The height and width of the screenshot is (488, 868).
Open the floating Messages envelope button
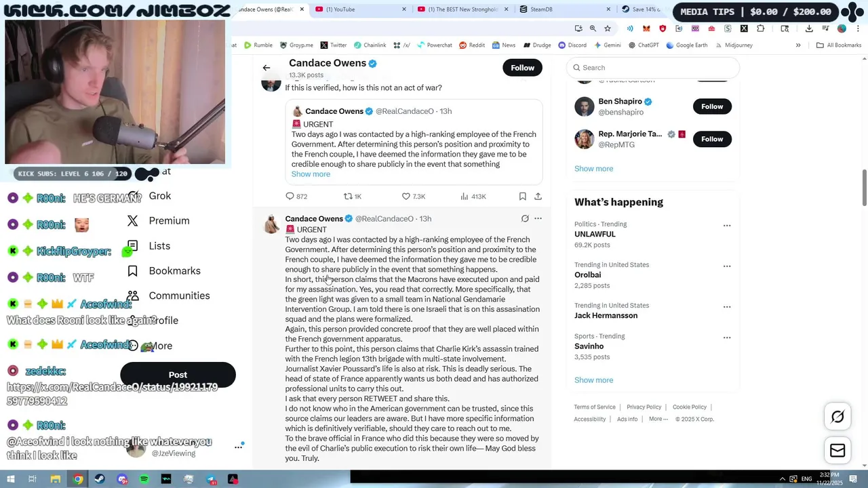coord(837,451)
